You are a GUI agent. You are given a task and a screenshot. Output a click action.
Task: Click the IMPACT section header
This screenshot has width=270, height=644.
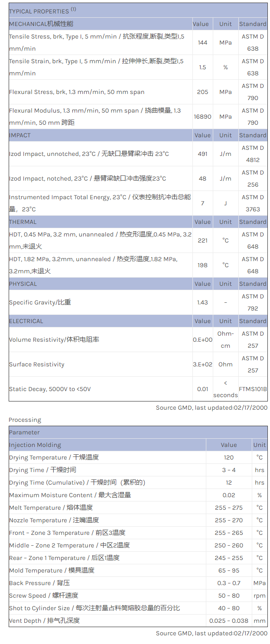[20, 135]
